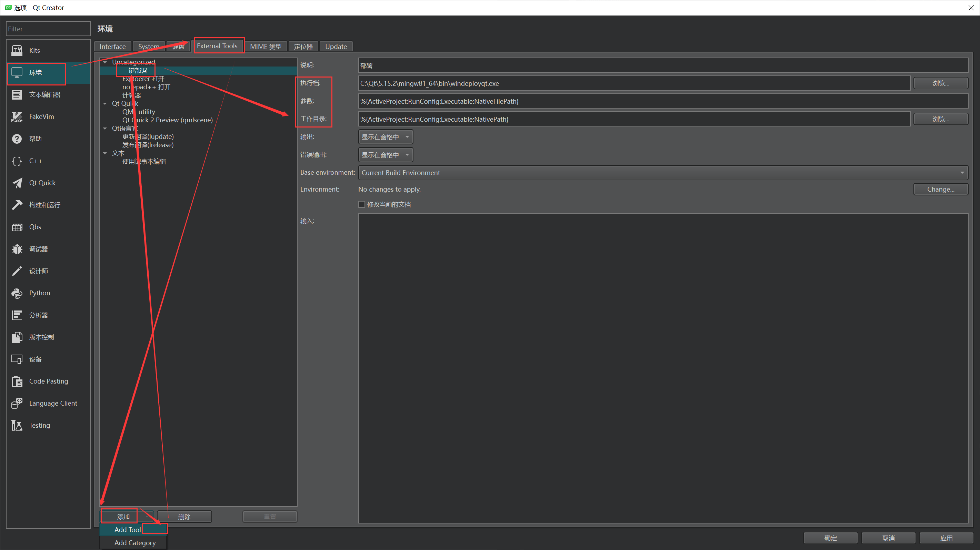980x550 pixels.
Task: Switch to the Interface tab
Action: click(x=113, y=47)
